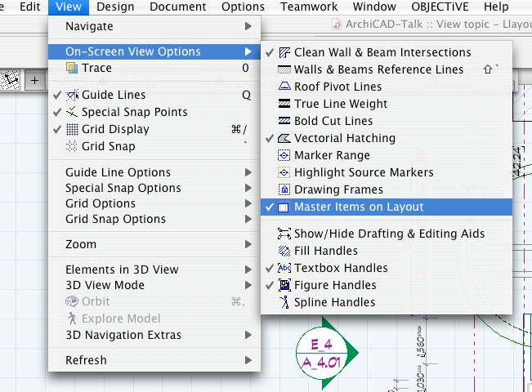Viewport: 532px width, 392px height.
Task: Click the Trace icon in View menu
Action: pyautogui.click(x=72, y=68)
